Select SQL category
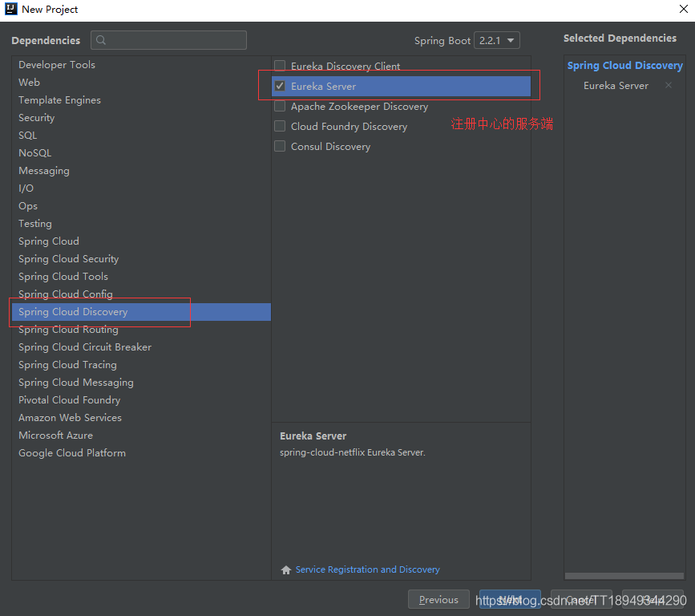The height and width of the screenshot is (616, 695). [x=141, y=136]
